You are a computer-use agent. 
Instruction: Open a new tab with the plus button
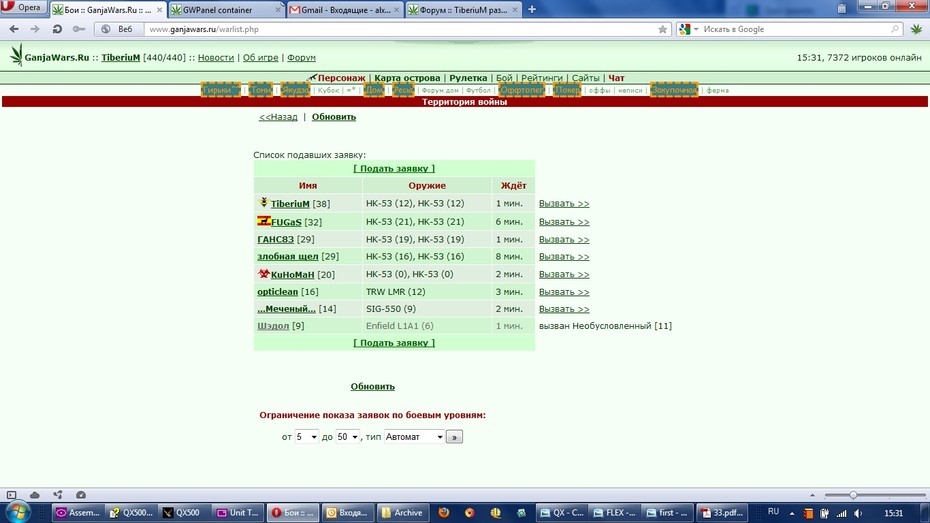pos(532,9)
